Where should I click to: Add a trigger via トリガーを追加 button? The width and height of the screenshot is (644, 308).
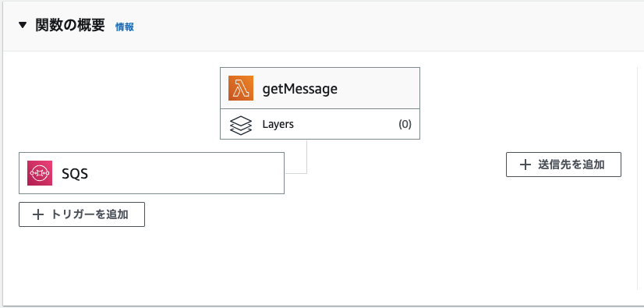point(82,214)
